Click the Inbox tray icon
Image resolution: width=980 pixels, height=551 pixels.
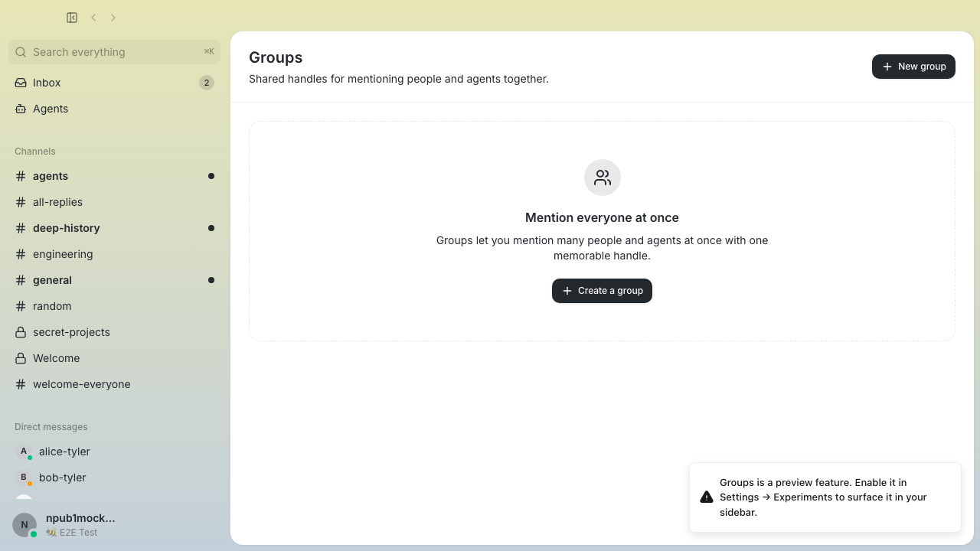pyautogui.click(x=21, y=83)
